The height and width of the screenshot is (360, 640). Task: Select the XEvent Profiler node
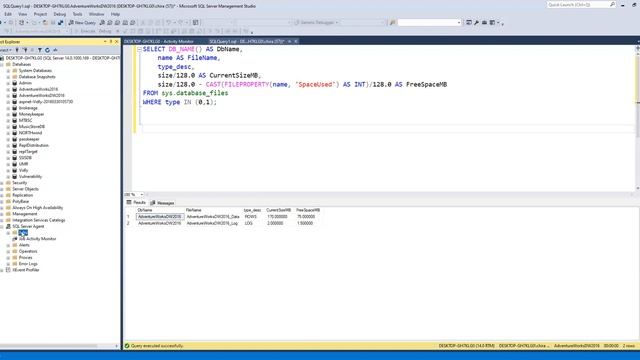[25, 270]
